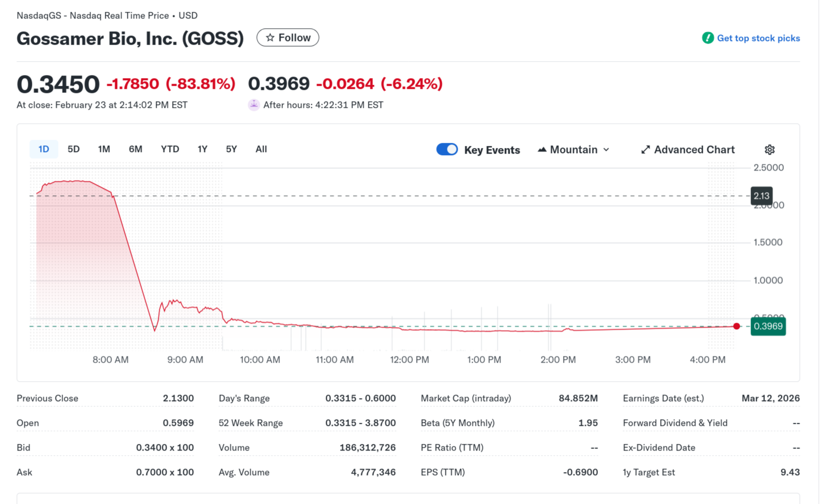The height and width of the screenshot is (504, 825).
Task: Open chart settings gear icon
Action: (x=770, y=150)
